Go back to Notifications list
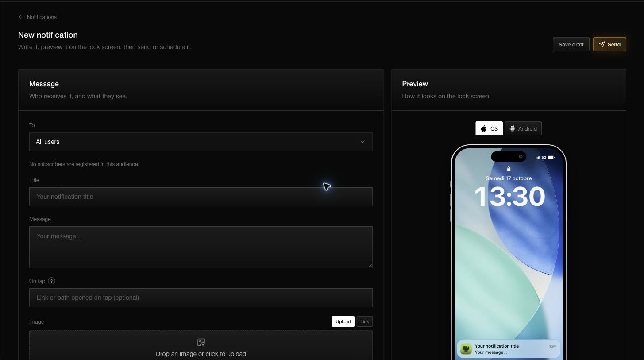The image size is (644, 360). [x=38, y=17]
